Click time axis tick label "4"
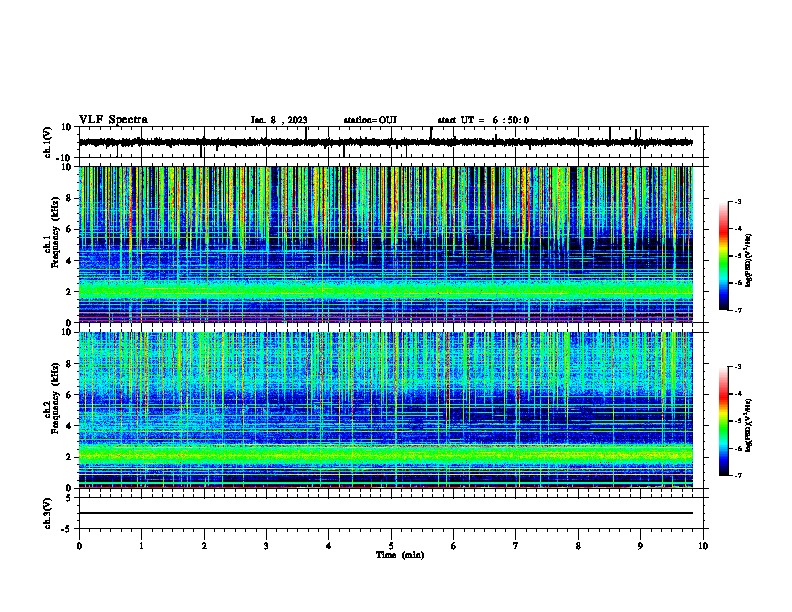This screenshot has width=792, height=612. tap(329, 546)
